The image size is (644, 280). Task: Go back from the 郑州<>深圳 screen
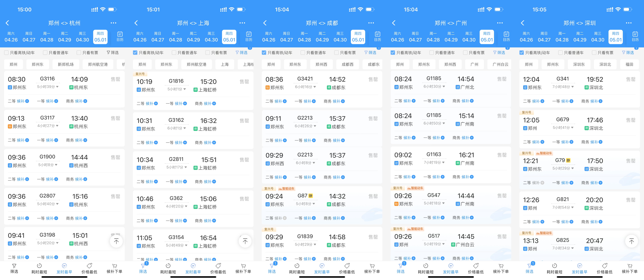(522, 23)
